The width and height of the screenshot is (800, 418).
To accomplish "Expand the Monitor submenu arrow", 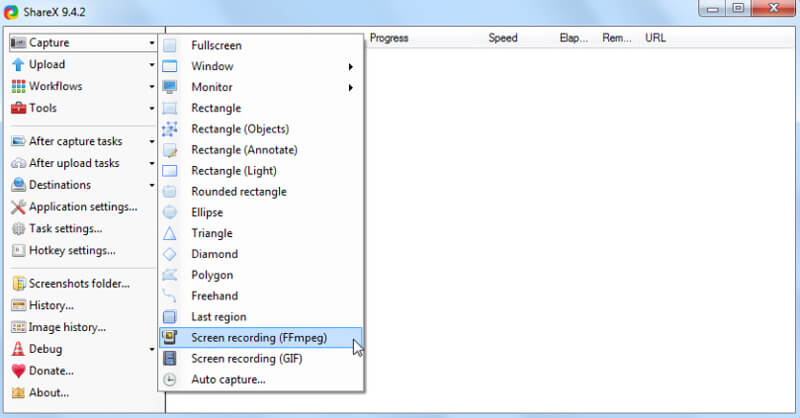I will coord(350,88).
